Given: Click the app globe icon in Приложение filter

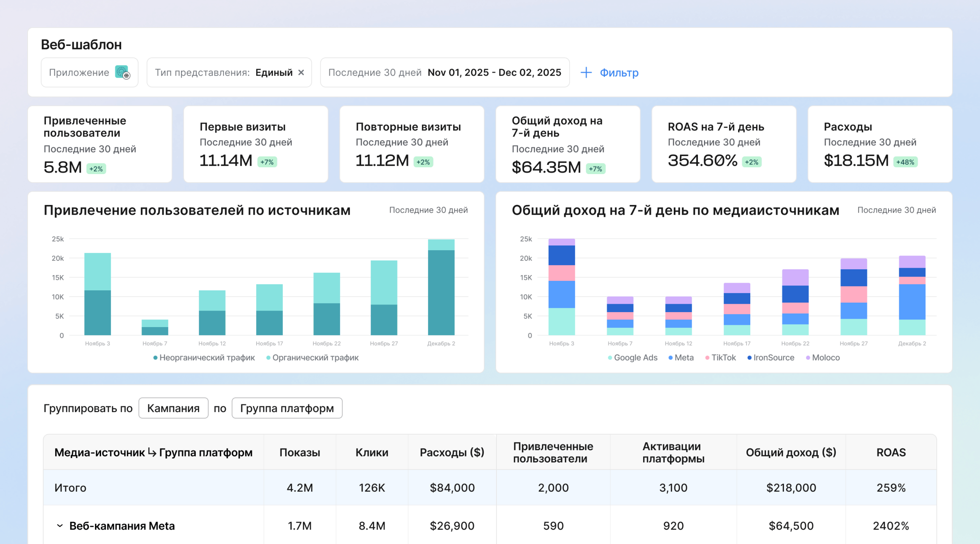Looking at the screenshot, I should (122, 72).
